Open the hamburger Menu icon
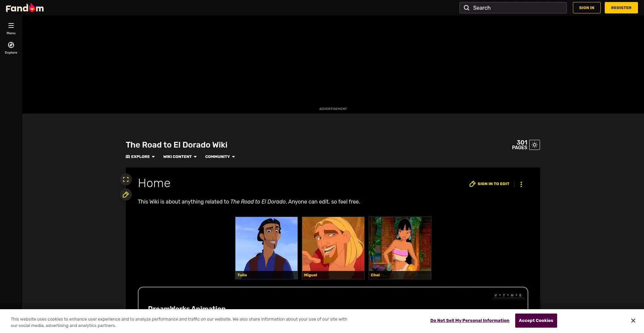 point(11,26)
